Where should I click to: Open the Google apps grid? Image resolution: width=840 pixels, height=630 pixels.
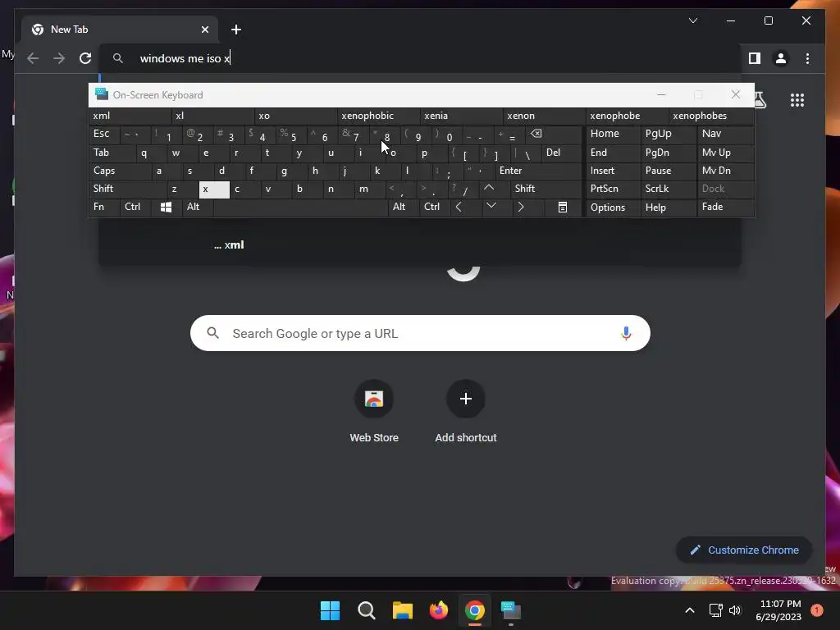(x=797, y=100)
